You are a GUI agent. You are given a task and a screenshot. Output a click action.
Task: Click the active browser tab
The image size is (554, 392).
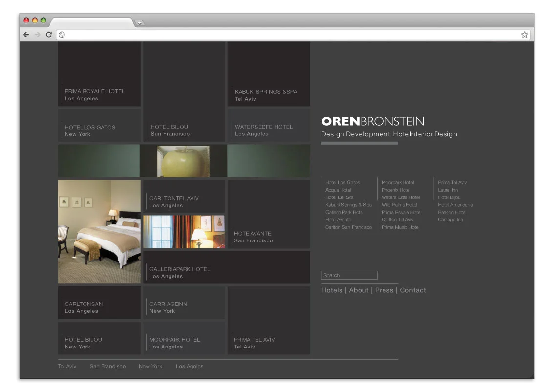(92, 22)
